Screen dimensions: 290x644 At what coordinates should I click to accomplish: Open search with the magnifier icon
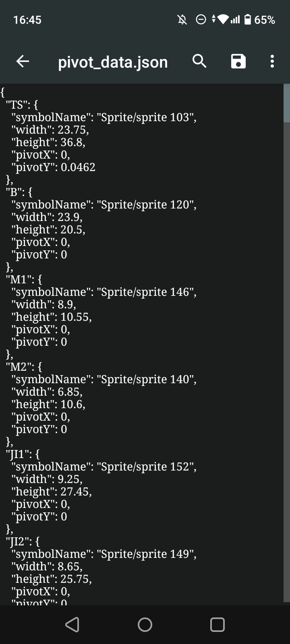[x=199, y=61]
